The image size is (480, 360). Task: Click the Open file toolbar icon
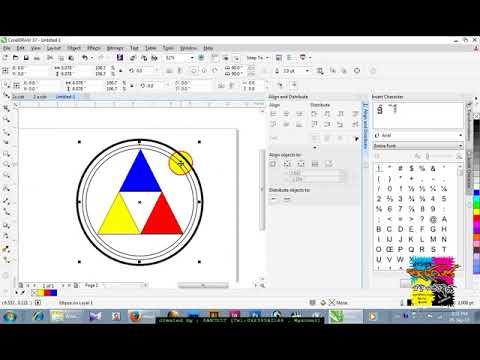[x=16, y=58]
